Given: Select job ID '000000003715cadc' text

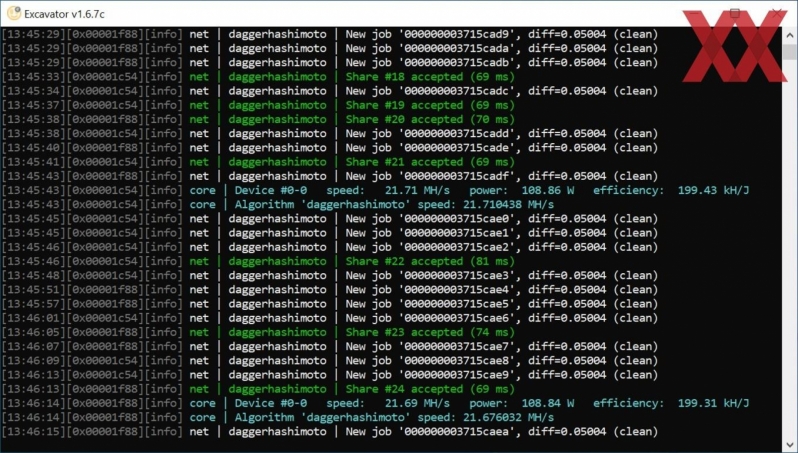Looking at the screenshot, I should [461, 91].
